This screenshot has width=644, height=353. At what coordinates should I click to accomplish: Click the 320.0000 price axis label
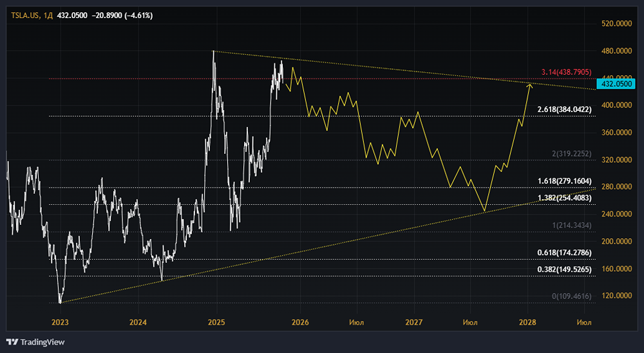click(x=616, y=160)
